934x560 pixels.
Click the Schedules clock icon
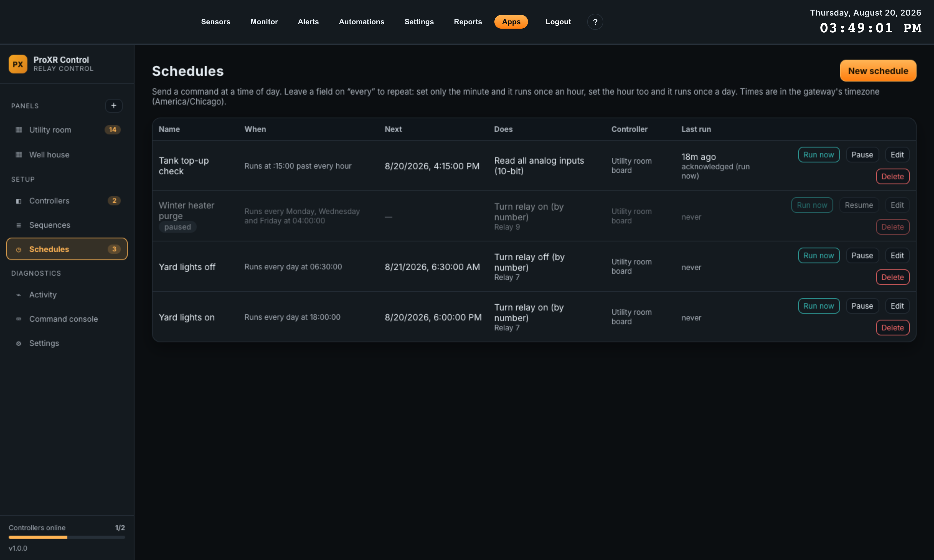pyautogui.click(x=18, y=250)
